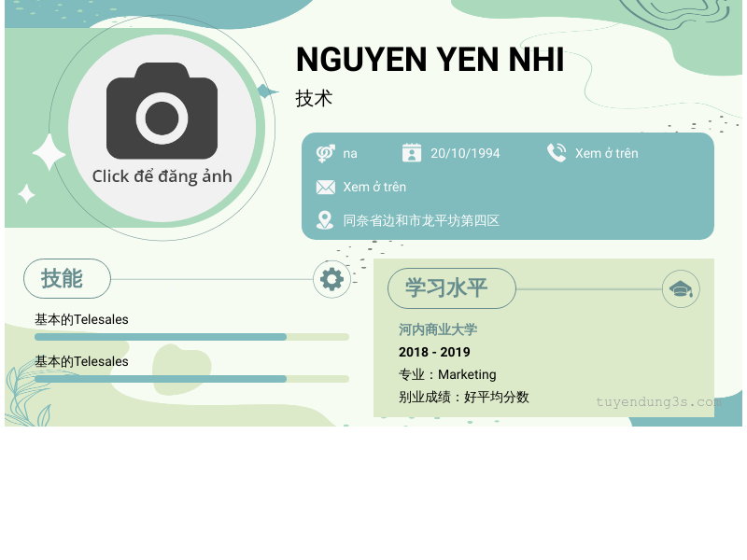Click the location pin icon

coord(325,220)
